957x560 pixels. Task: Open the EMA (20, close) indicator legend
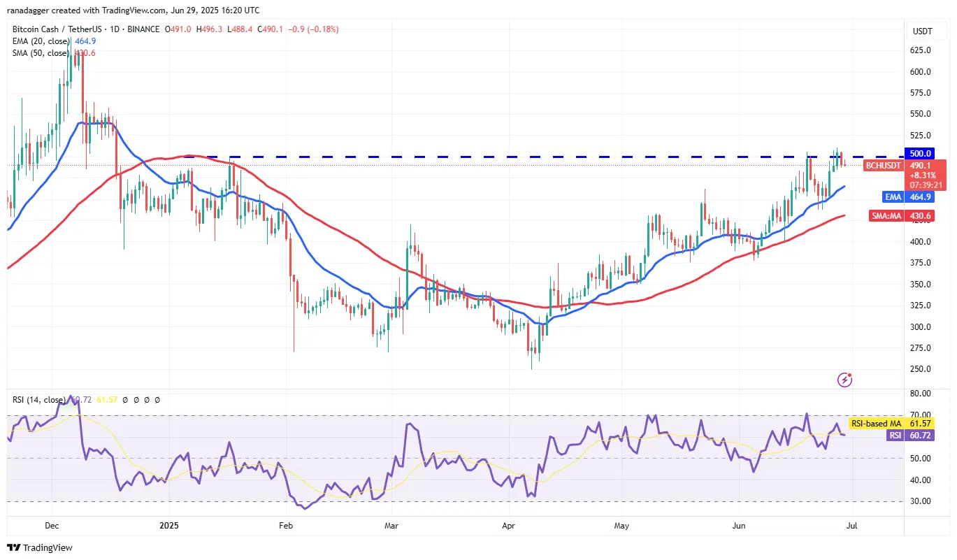[x=41, y=41]
